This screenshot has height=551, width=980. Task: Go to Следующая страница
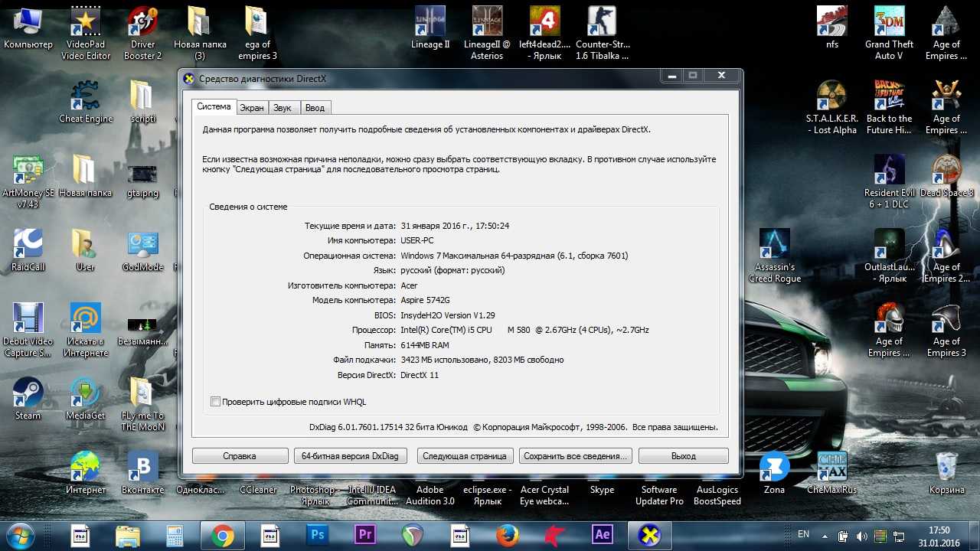pos(465,456)
